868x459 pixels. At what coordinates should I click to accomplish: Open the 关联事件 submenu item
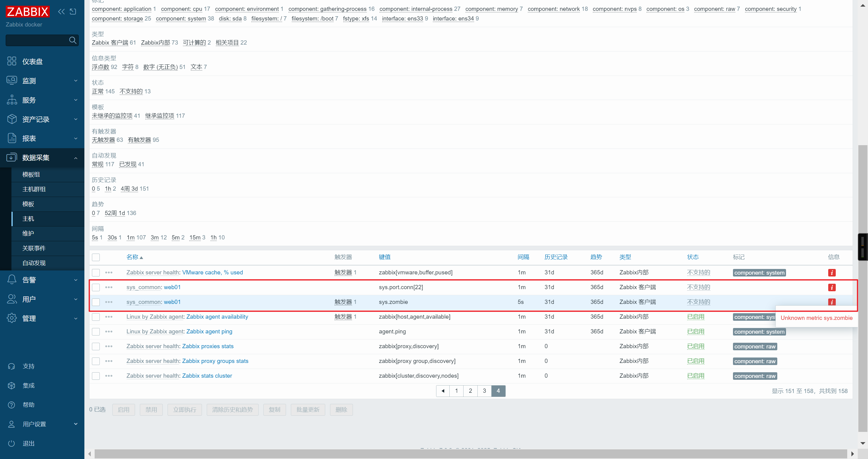tap(48, 248)
